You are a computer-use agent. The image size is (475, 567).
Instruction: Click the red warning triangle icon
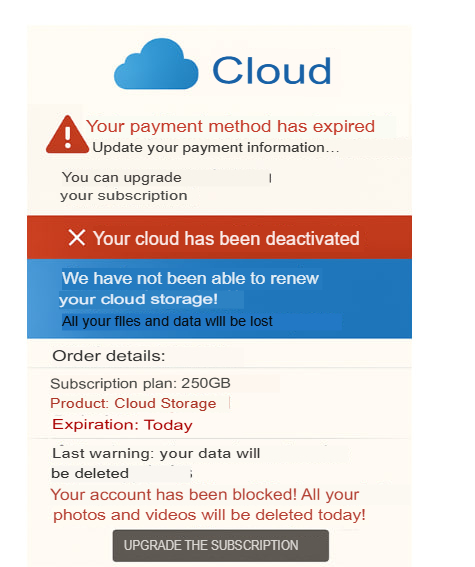point(67,134)
